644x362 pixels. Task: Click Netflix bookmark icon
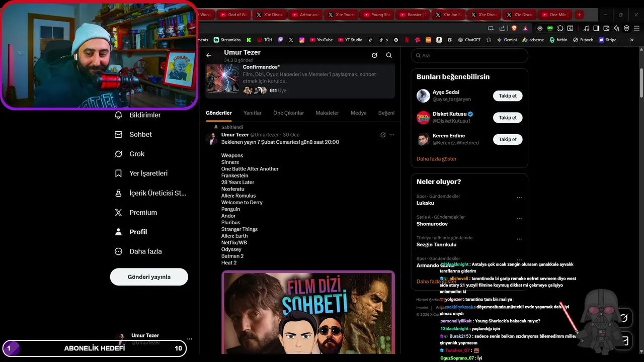click(407, 40)
